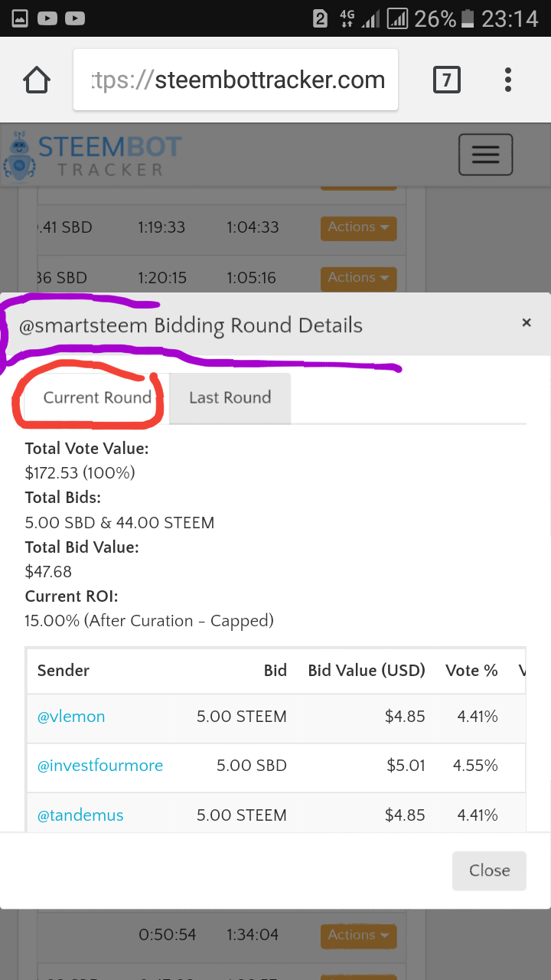This screenshot has width=551, height=980.
Task: Tap the steembottracker.com address bar
Action: pos(236,80)
